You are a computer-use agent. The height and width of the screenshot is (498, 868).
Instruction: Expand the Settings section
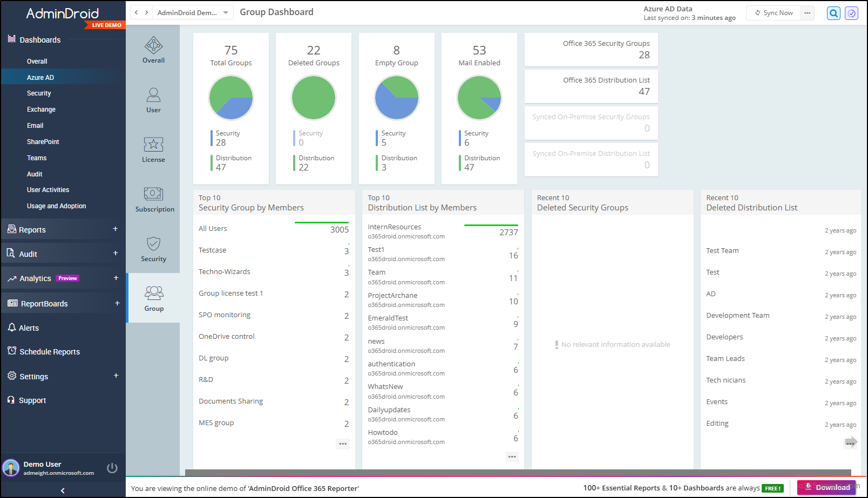116,376
